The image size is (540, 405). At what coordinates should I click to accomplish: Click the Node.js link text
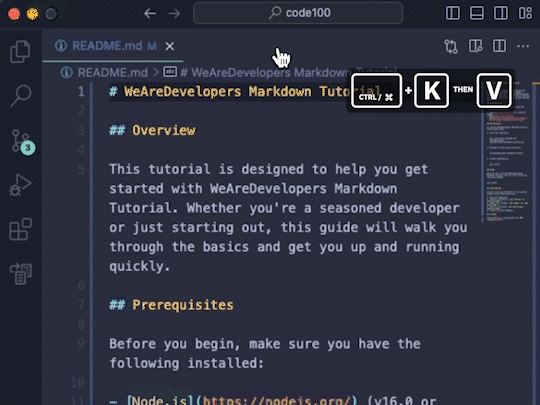tap(160, 400)
